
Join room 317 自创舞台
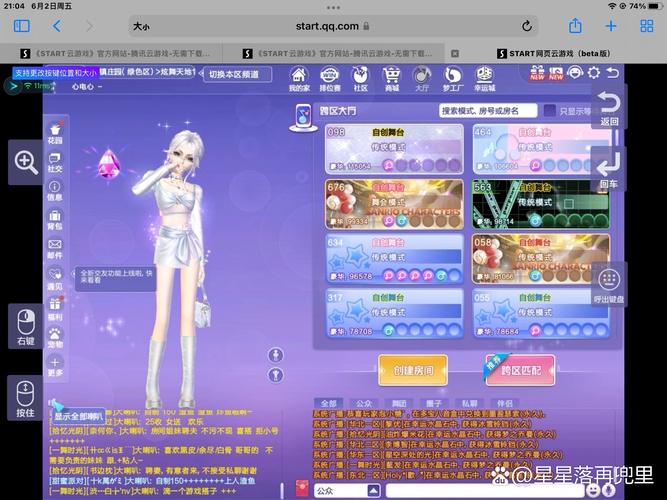(x=394, y=314)
